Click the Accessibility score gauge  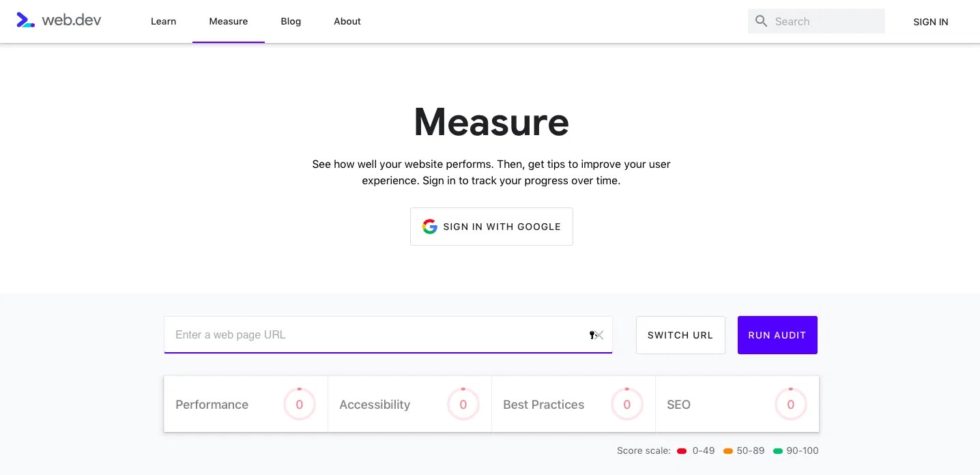coord(463,404)
